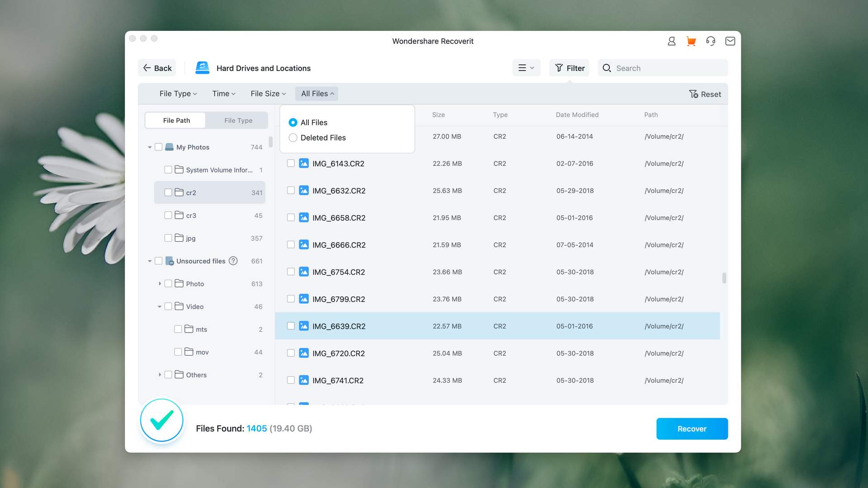Click the jpg folder icon
This screenshot has width=868, height=488.
[x=179, y=238]
